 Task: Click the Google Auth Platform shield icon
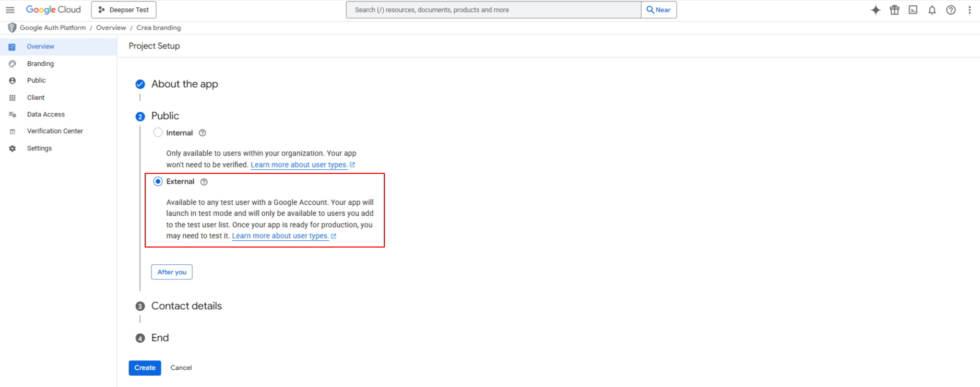pyautogui.click(x=12, y=28)
